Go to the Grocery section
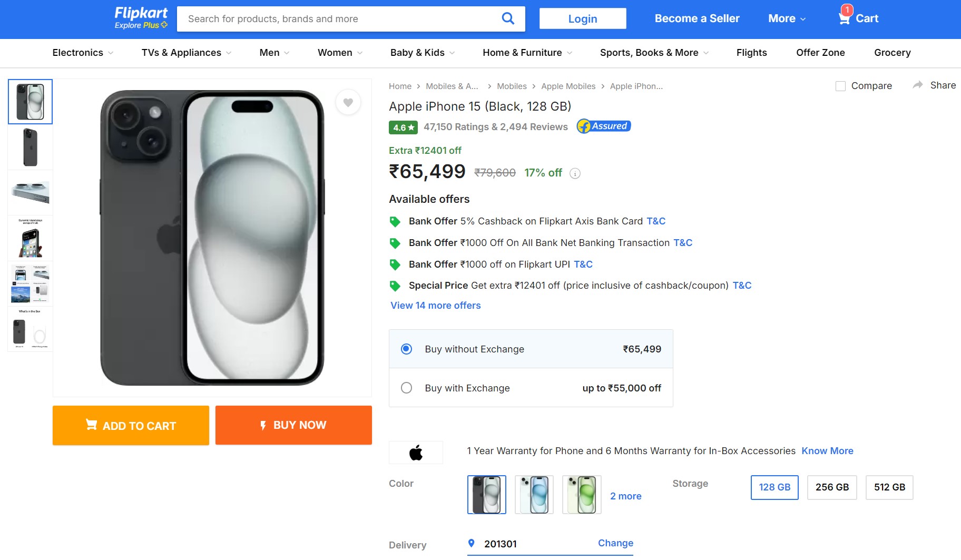 (x=892, y=53)
